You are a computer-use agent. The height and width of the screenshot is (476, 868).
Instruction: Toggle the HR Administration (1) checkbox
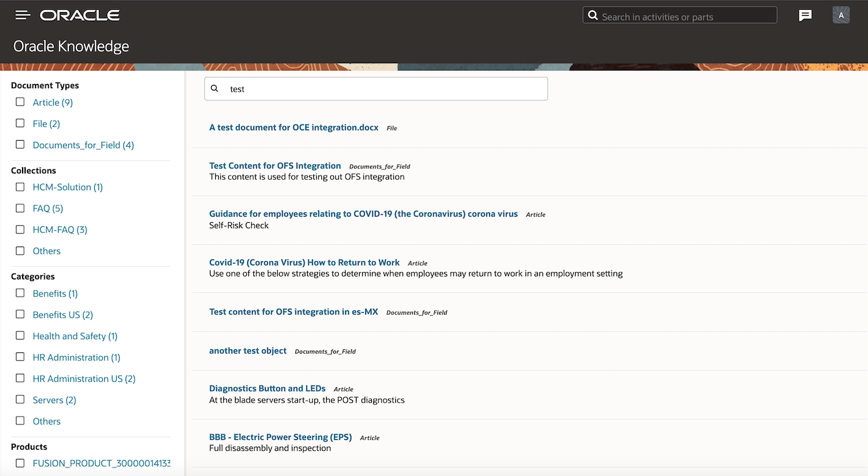pos(20,357)
